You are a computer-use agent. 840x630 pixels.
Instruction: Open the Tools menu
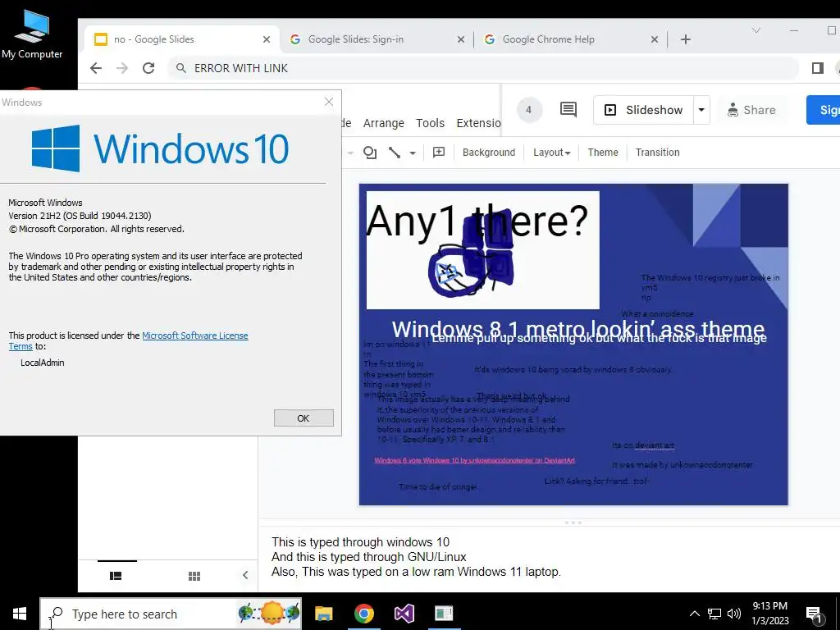pos(430,123)
